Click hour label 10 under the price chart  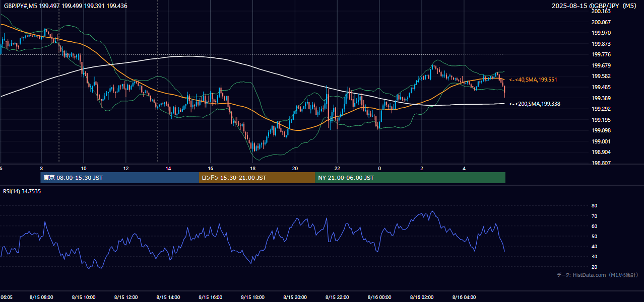click(84, 168)
